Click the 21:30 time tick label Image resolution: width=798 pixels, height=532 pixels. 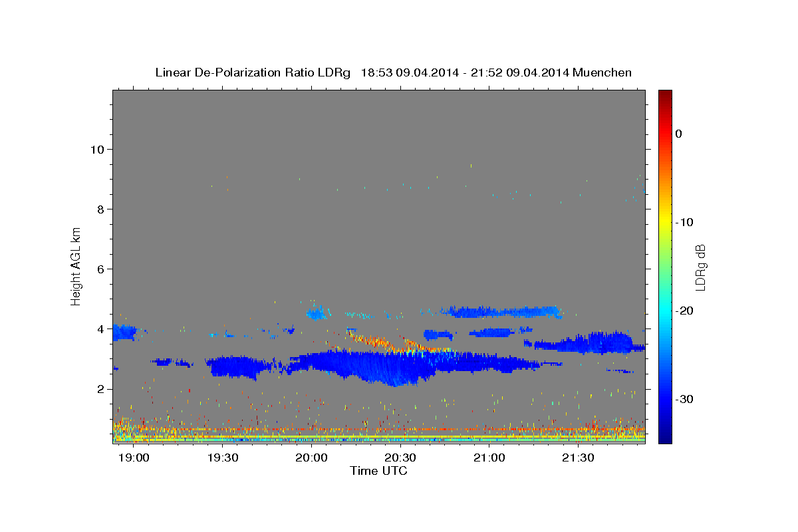578,458
